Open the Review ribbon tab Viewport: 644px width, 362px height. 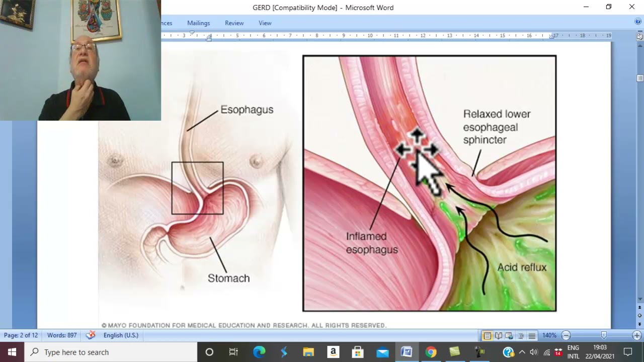[x=234, y=23]
